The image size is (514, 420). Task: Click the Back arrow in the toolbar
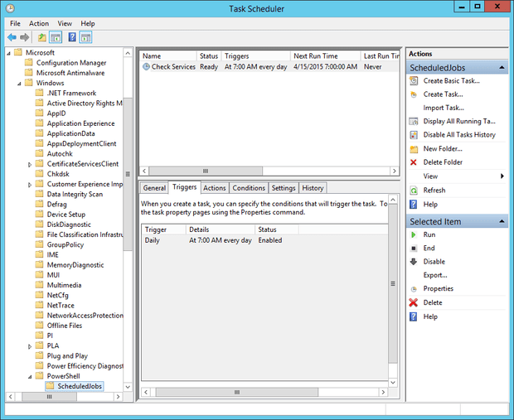pyautogui.click(x=12, y=37)
